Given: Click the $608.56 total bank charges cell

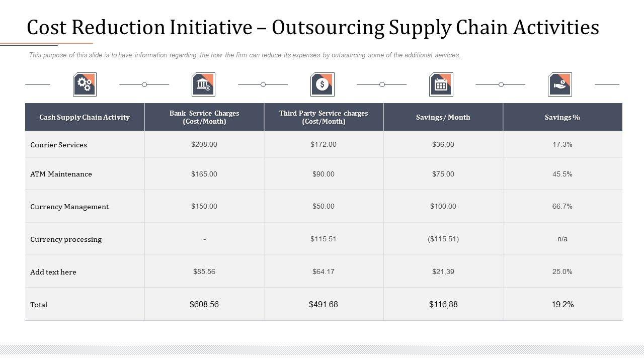Looking at the screenshot, I should pos(204,304).
